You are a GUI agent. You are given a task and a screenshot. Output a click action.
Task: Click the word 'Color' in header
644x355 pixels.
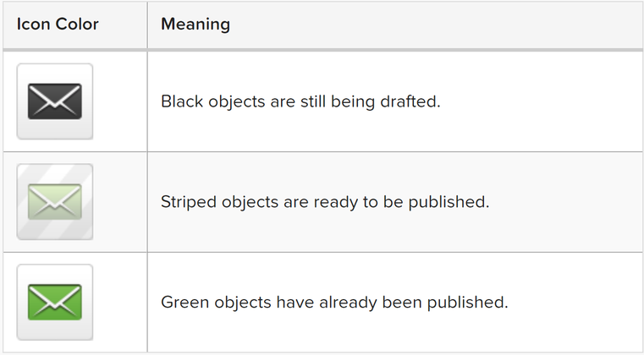[x=77, y=25]
